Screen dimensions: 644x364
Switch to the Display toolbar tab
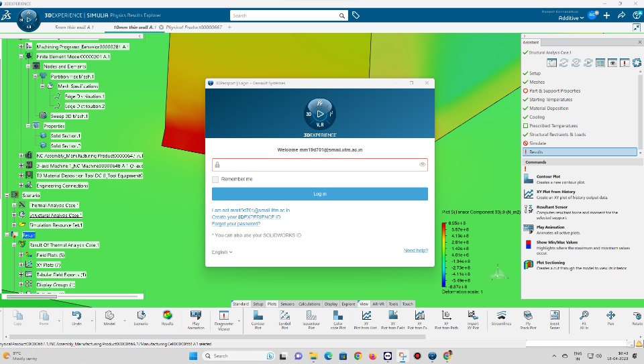coord(331,304)
